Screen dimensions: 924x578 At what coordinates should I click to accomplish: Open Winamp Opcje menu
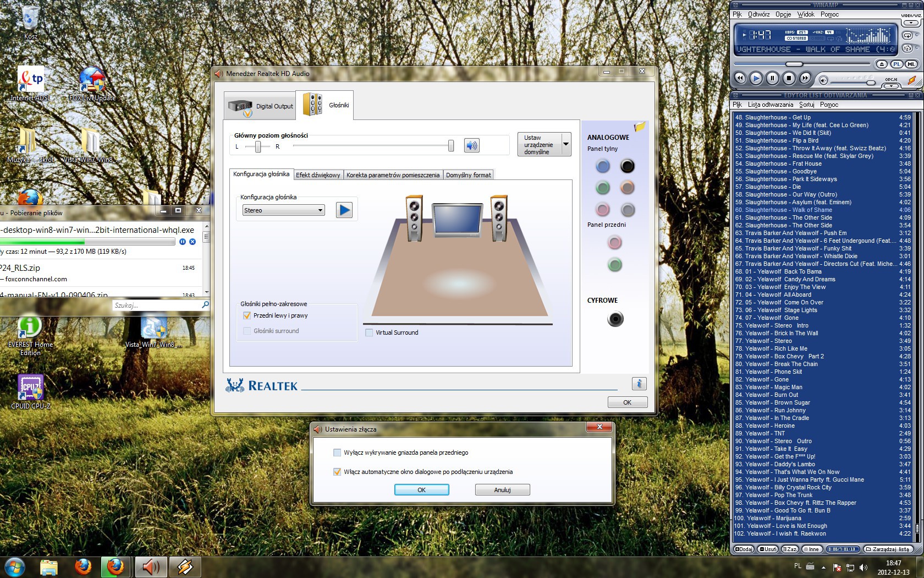pos(783,15)
